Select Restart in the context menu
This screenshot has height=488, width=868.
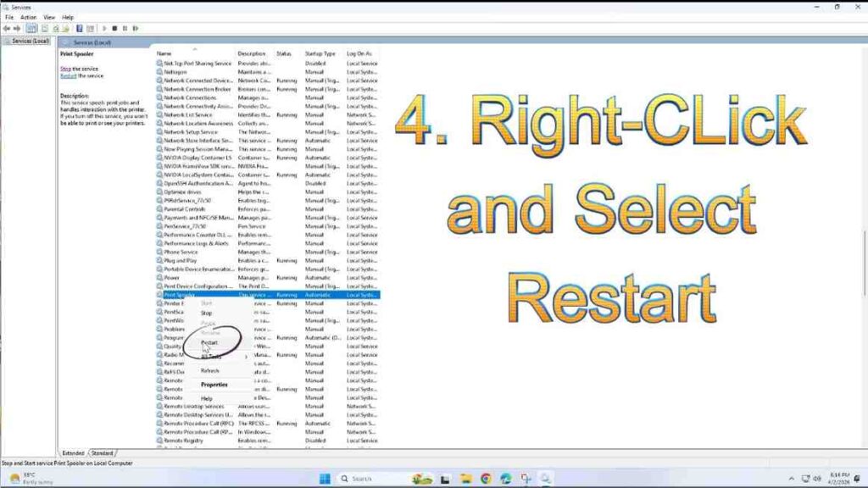(x=209, y=342)
